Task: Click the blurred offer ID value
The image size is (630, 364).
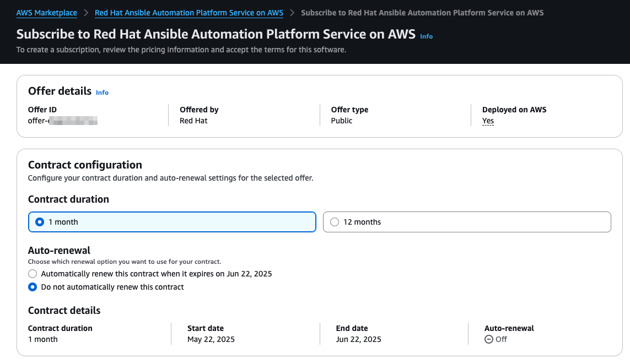Action: pyautogui.click(x=63, y=121)
